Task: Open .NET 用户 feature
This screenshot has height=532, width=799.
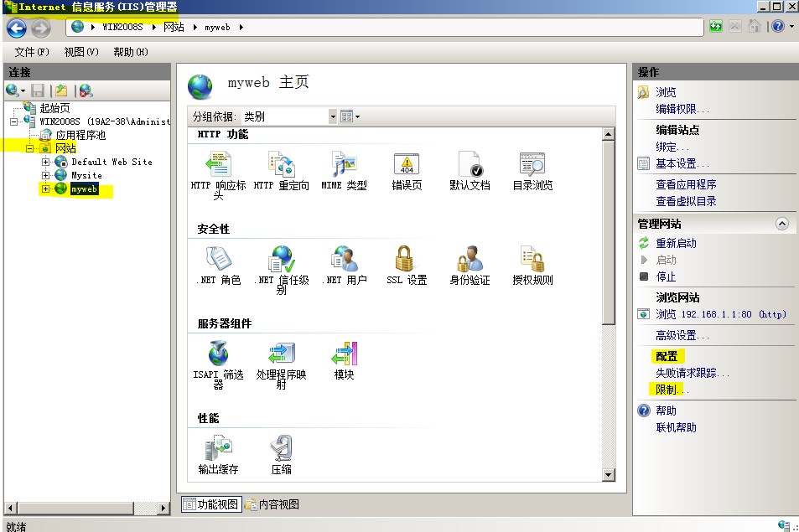Action: pyautogui.click(x=344, y=266)
